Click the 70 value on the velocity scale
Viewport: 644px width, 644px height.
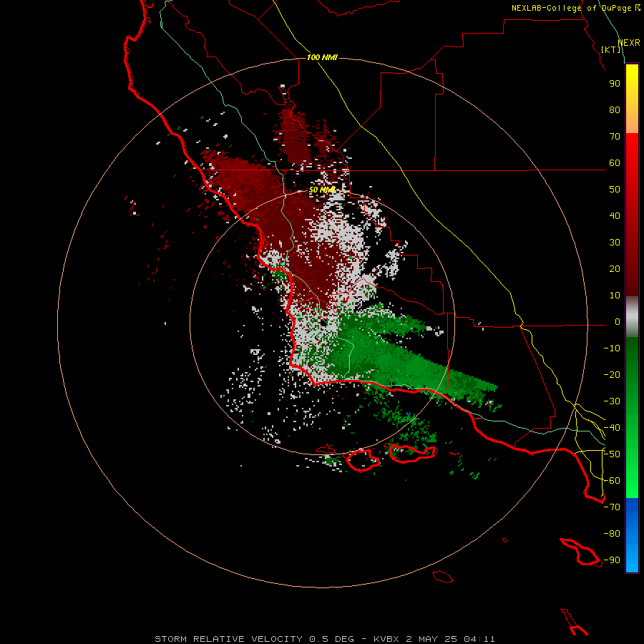(615, 137)
